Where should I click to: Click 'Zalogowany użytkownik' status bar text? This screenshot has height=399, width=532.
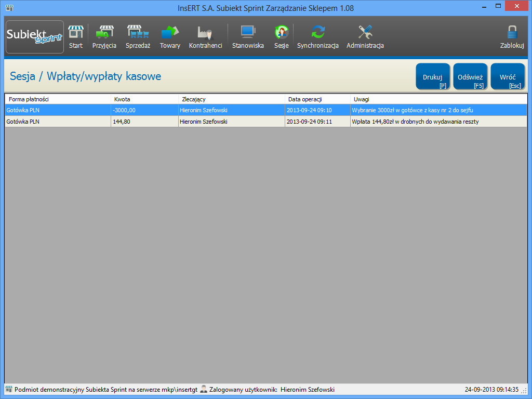click(243, 390)
